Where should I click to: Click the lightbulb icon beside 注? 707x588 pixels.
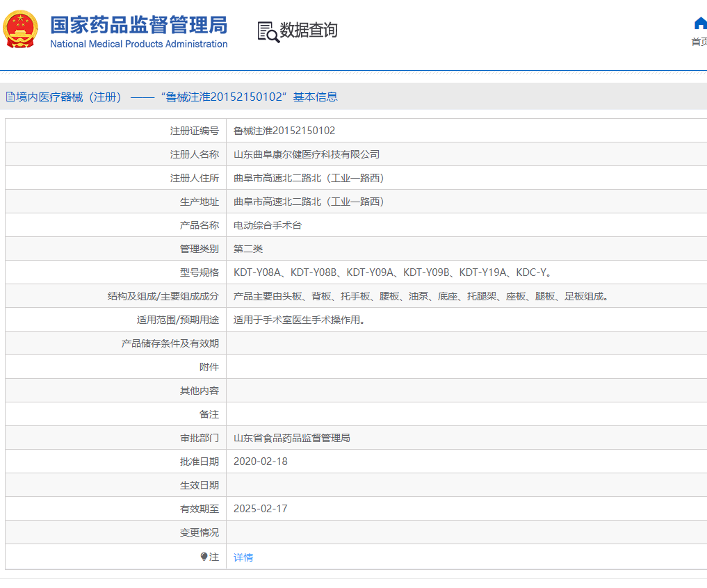[x=204, y=557]
